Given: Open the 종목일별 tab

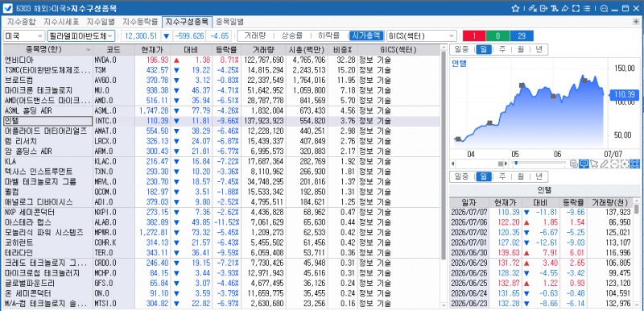Looking at the screenshot, I should pos(230,22).
